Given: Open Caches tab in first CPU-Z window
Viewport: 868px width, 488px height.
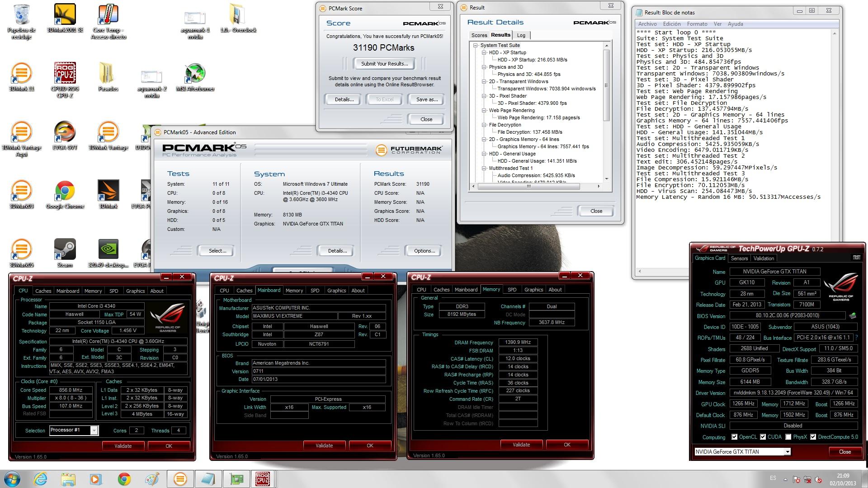Looking at the screenshot, I should pyautogui.click(x=43, y=291).
